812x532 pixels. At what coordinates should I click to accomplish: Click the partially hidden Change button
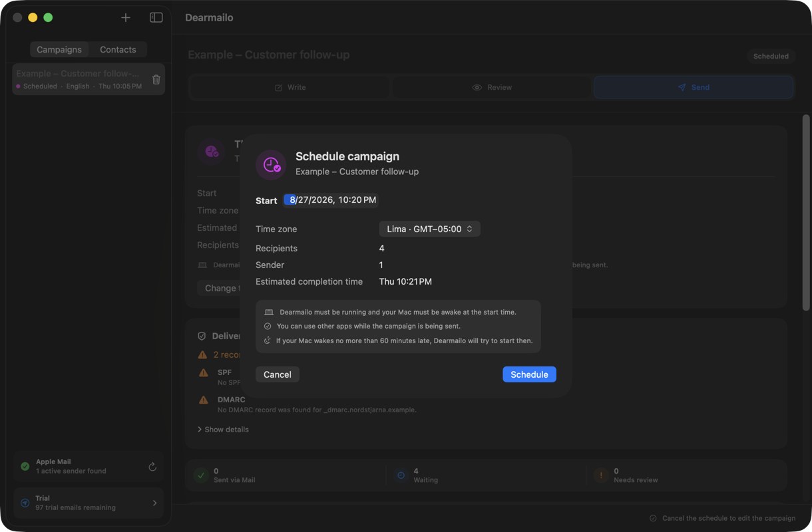(219, 288)
